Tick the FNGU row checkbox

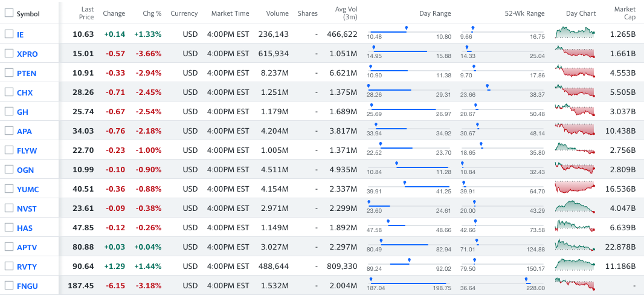[9, 285]
